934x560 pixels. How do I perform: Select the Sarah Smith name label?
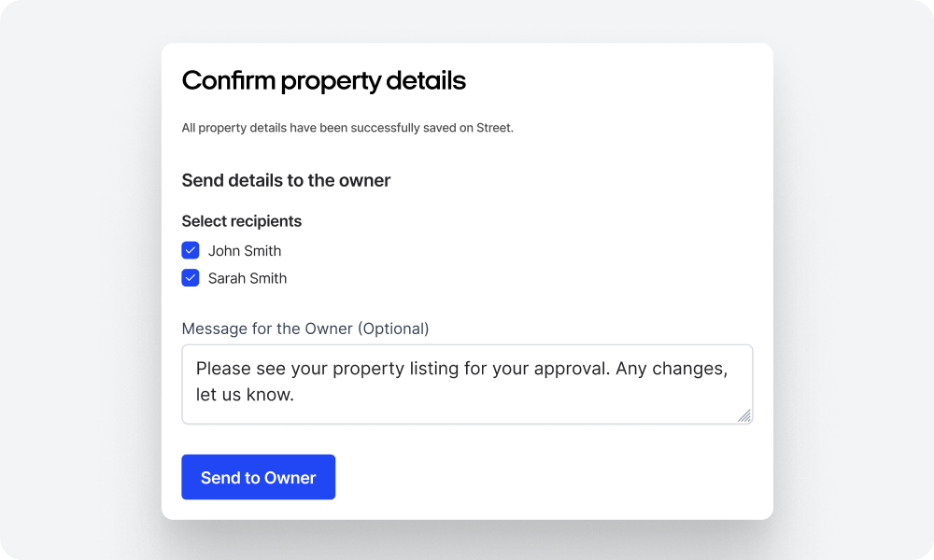point(248,278)
